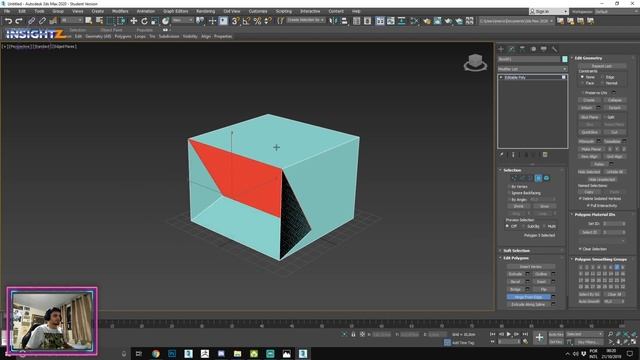
Task: Open the Customize menu
Action: click(x=258, y=11)
